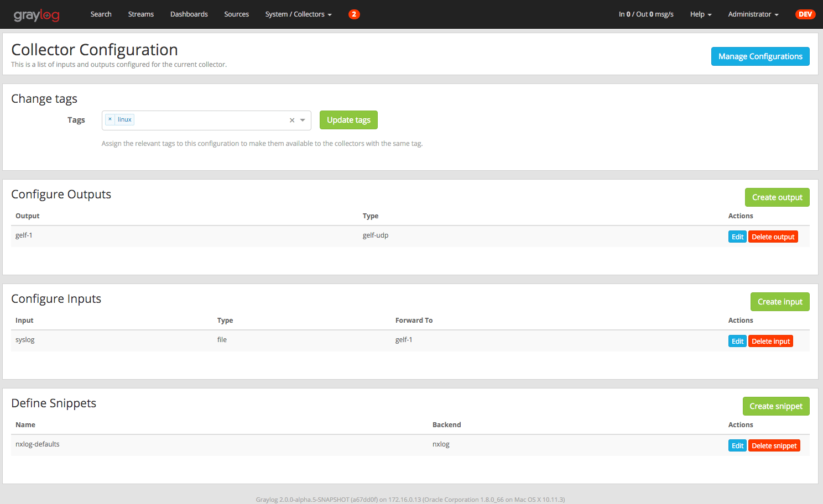Open the Help dropdown menu

coord(700,14)
